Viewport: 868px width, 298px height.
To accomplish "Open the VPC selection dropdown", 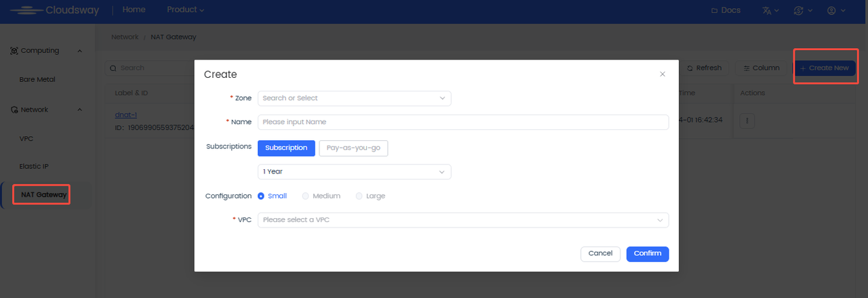I will click(463, 220).
